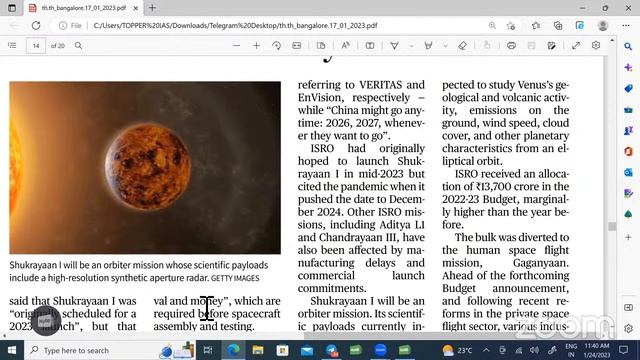Print the PDF document
Viewport: 640px width, 360px height.
click(511, 45)
